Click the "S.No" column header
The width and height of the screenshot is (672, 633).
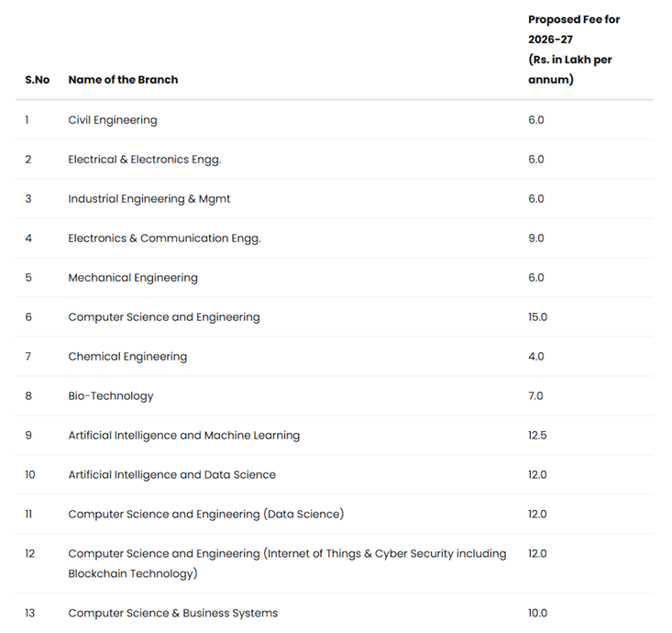pos(37,80)
